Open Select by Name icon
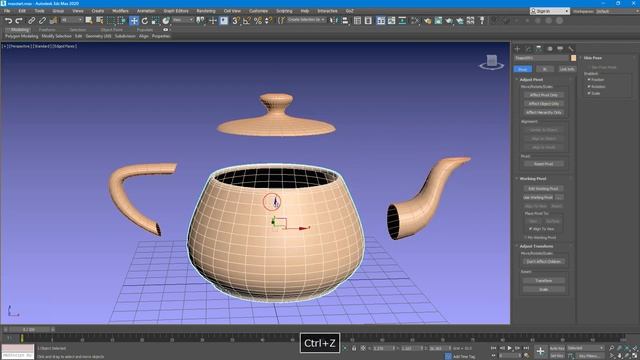Image resolution: width=640 pixels, height=360 pixels. (x=100, y=20)
